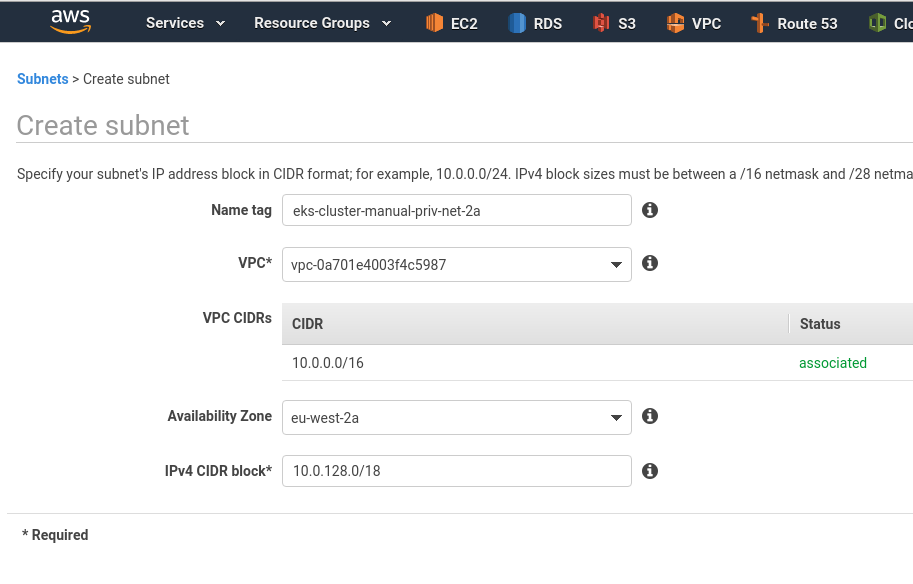Click the AWS logo in header

pos(70,22)
